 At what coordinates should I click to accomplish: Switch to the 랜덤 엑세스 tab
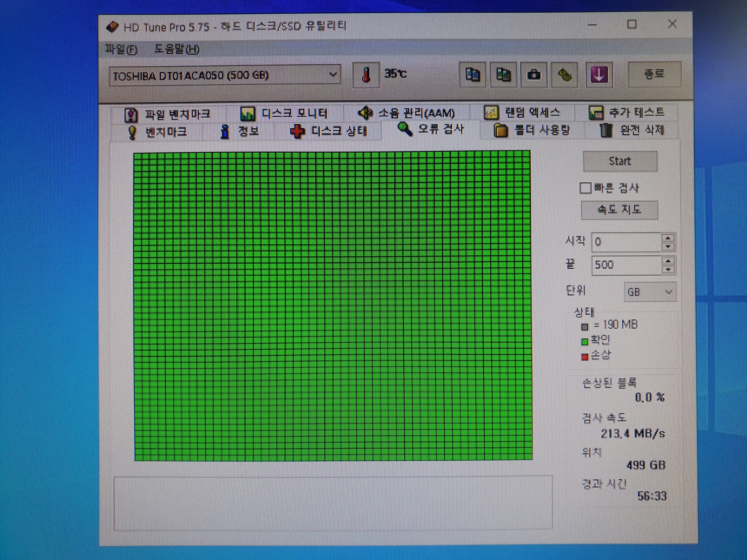[x=522, y=112]
